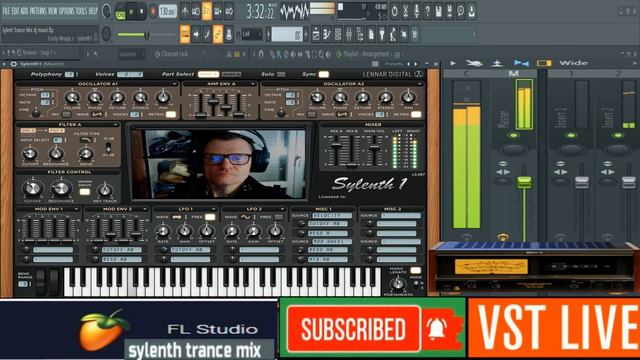
Task: Click the render/export download icon
Action: (471, 11)
